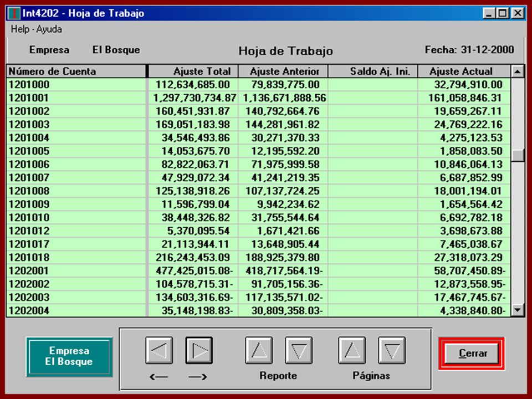
Task: Click Ajuste Anterior value 1,671,421.66
Action: tap(288, 231)
